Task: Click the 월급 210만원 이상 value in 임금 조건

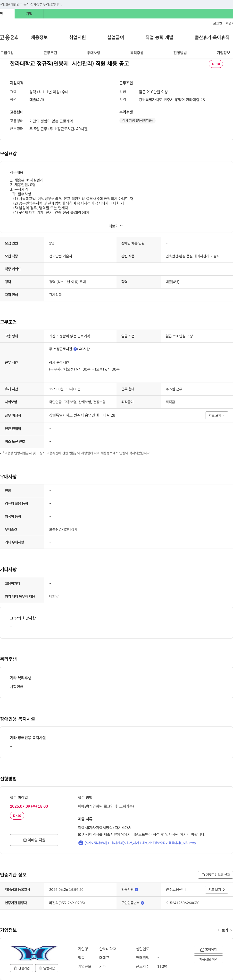Action: point(179,336)
